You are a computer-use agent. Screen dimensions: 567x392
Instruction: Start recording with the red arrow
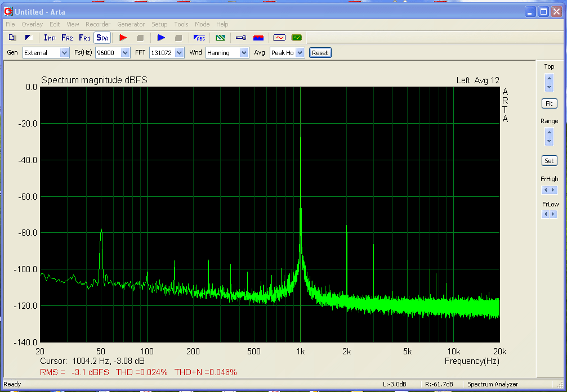pyautogui.click(x=123, y=38)
